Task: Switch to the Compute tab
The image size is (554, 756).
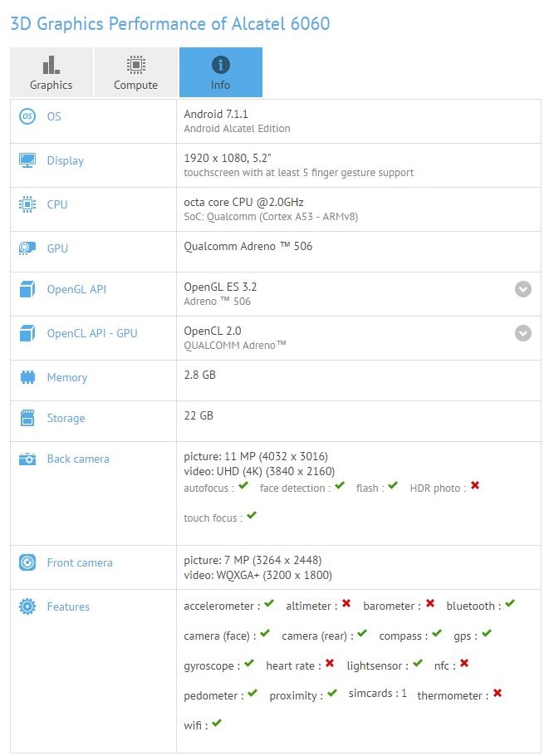Action: 135,72
